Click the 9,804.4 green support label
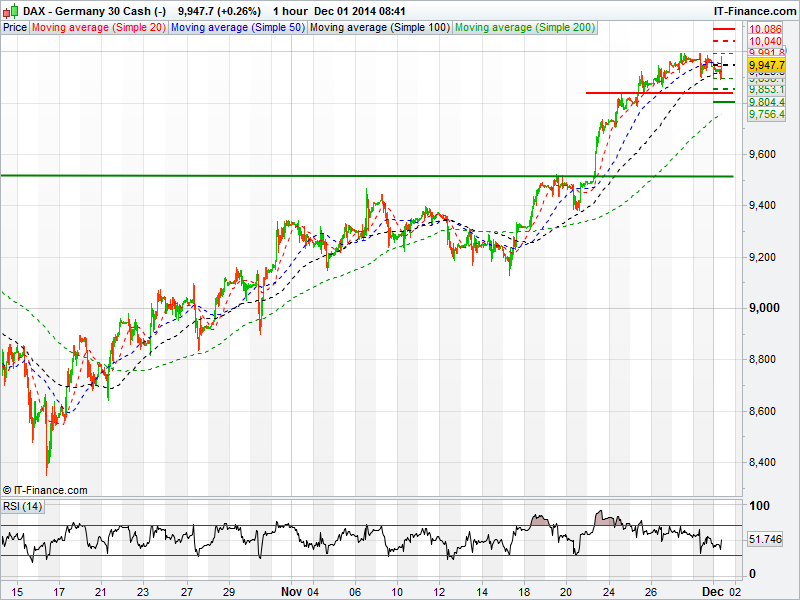This screenshot has height=600, width=800. tap(766, 102)
